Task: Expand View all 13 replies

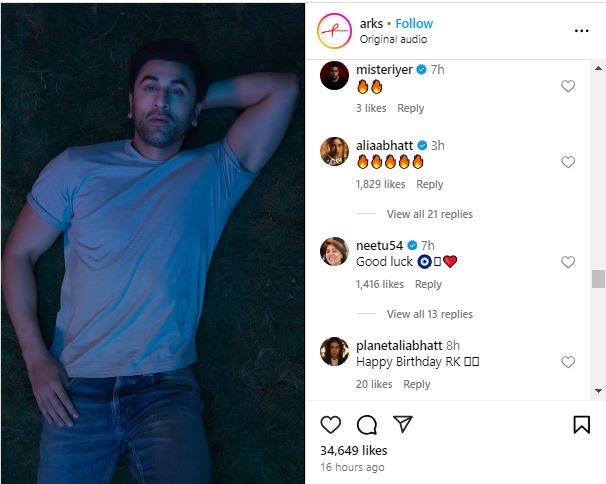Action: click(x=429, y=314)
